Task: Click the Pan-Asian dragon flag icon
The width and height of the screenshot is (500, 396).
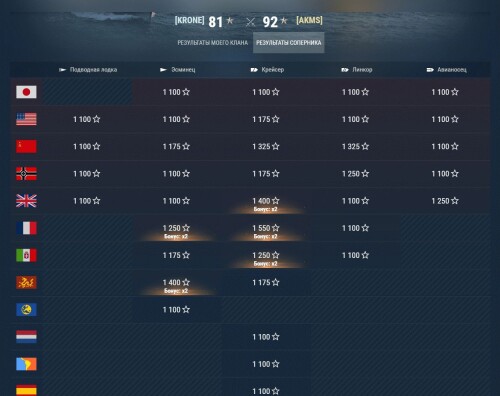Action: (x=26, y=283)
